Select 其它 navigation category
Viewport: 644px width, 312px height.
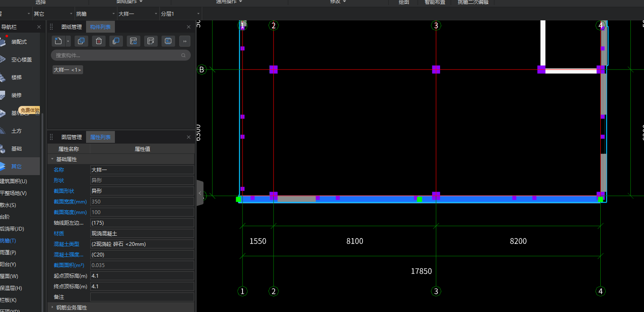[20, 167]
